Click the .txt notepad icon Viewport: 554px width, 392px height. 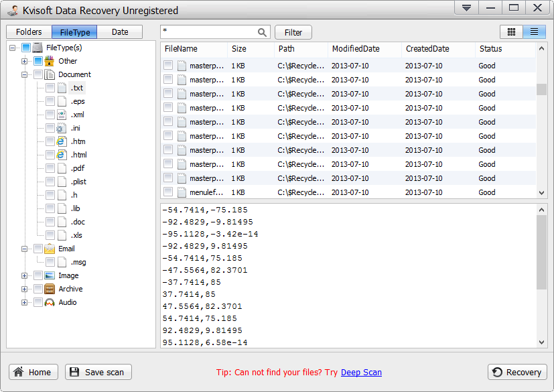pos(62,88)
